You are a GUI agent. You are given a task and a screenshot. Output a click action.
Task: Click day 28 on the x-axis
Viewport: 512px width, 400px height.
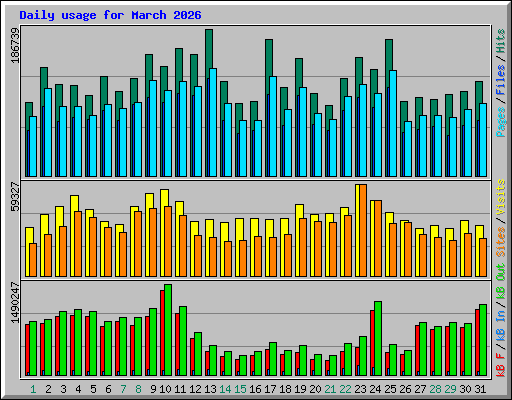coord(435,389)
